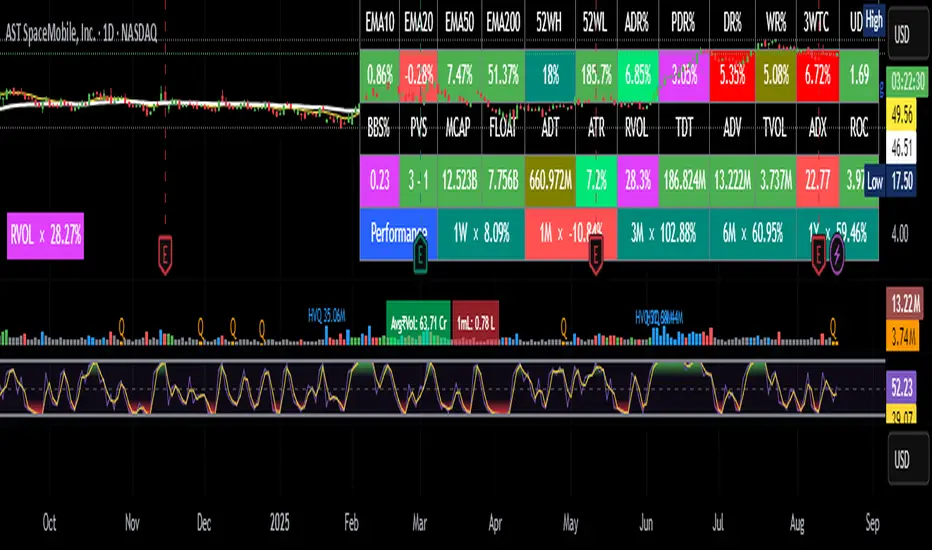The width and height of the screenshot is (932, 550).
Task: Click the 6M x 60.95% performance cell
Action: coord(752,234)
